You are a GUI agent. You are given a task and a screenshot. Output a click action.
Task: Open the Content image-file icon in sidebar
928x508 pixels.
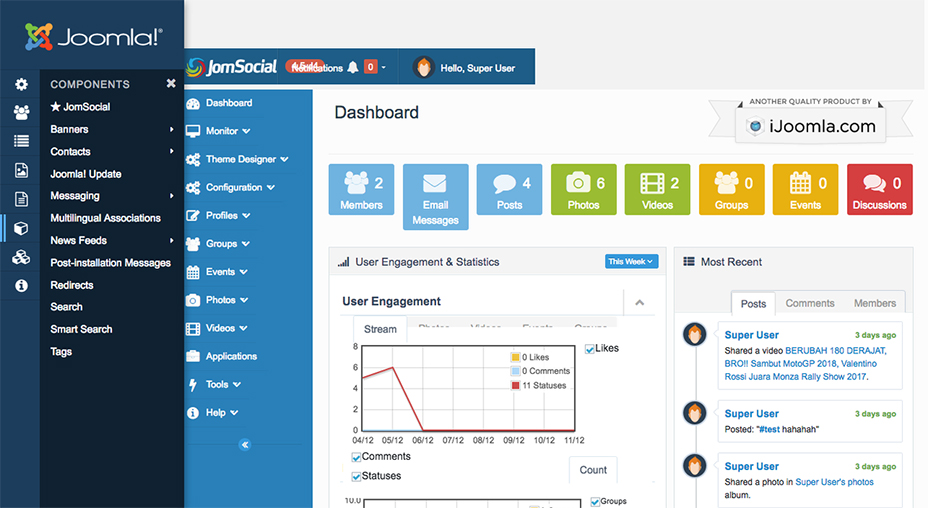click(21, 170)
